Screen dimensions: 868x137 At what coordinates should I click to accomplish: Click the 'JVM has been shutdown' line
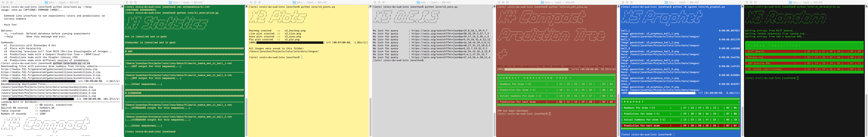[x=513, y=111]
